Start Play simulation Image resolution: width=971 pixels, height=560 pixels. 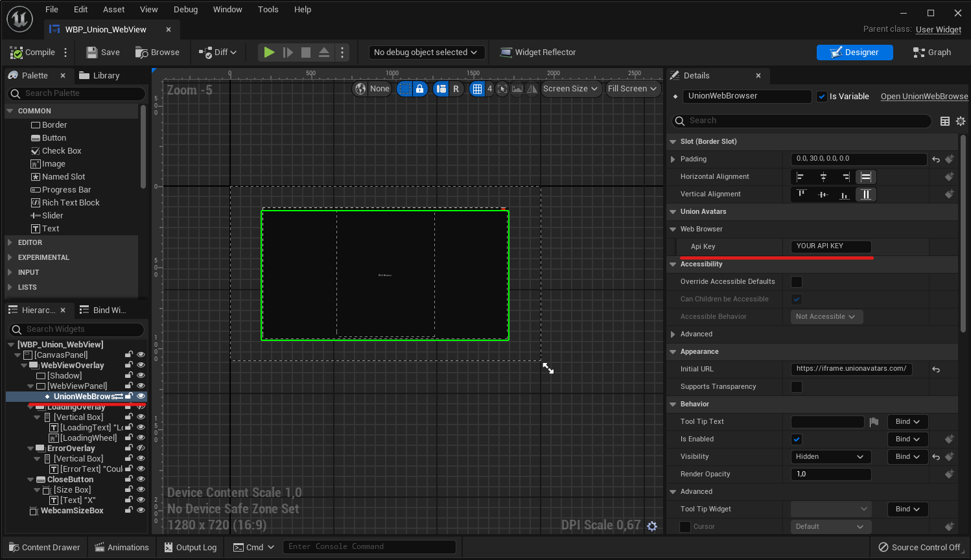tap(269, 52)
